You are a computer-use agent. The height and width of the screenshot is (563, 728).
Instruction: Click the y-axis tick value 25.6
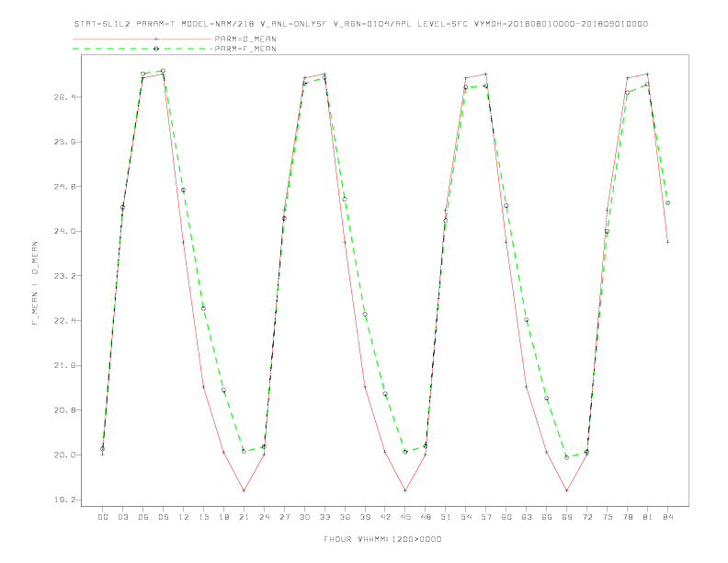(x=64, y=142)
